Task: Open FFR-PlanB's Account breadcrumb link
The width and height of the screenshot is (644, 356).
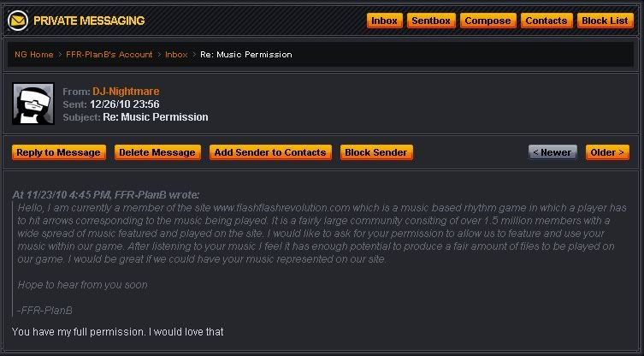Action: click(x=110, y=54)
